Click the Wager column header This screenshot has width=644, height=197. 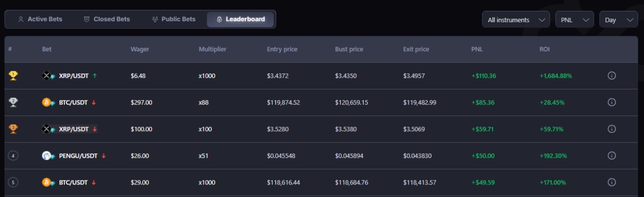tap(140, 49)
